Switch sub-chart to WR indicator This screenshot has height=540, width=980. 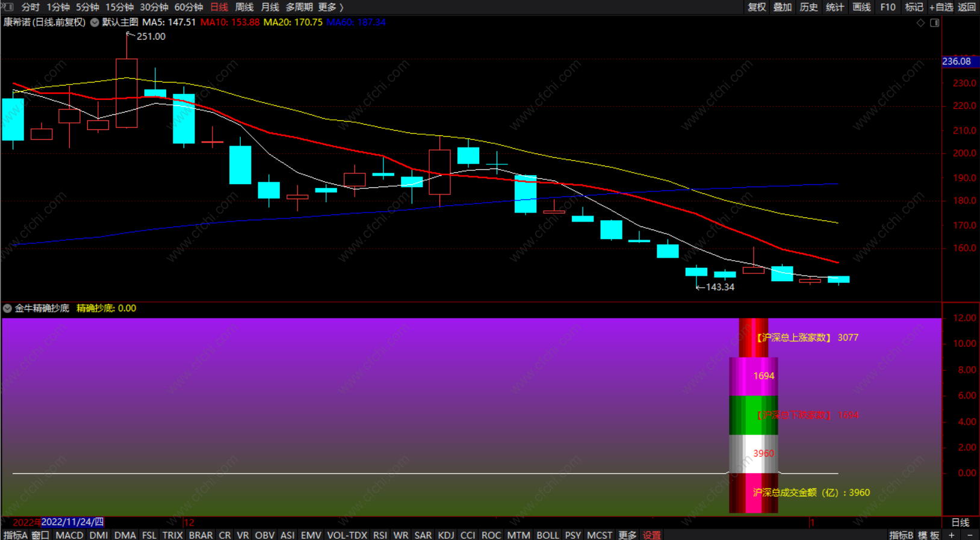401,535
